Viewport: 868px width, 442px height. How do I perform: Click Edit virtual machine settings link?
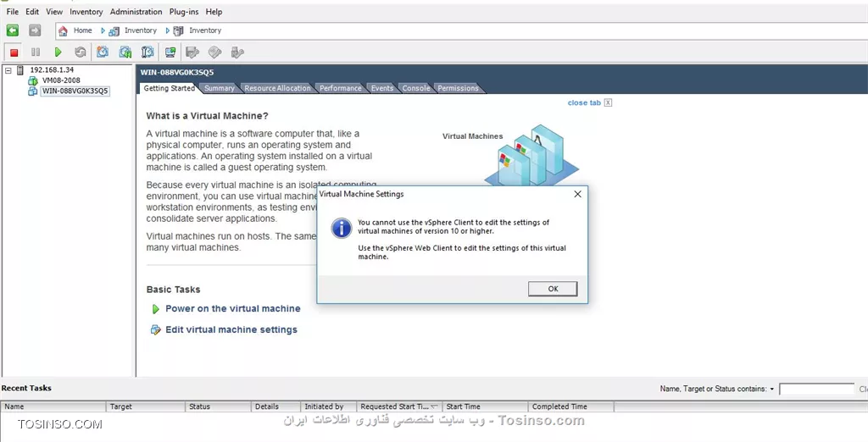tap(231, 329)
